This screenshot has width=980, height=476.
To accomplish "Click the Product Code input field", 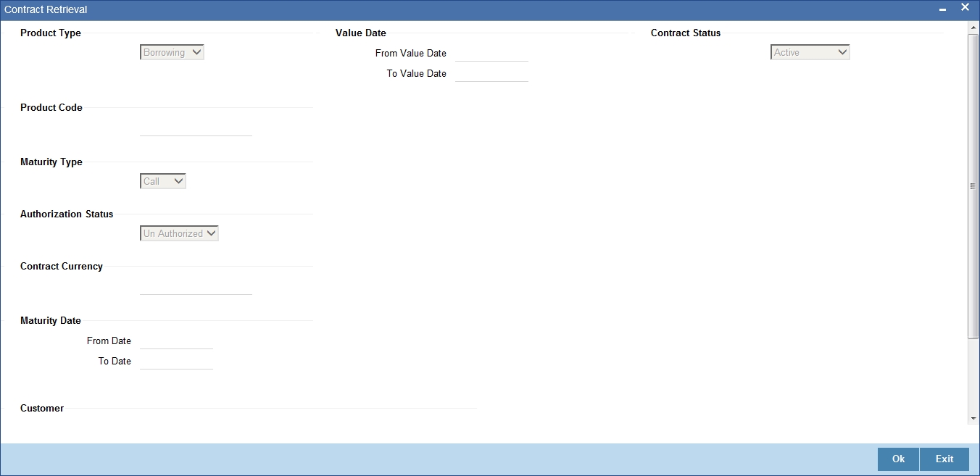I will tap(196, 128).
